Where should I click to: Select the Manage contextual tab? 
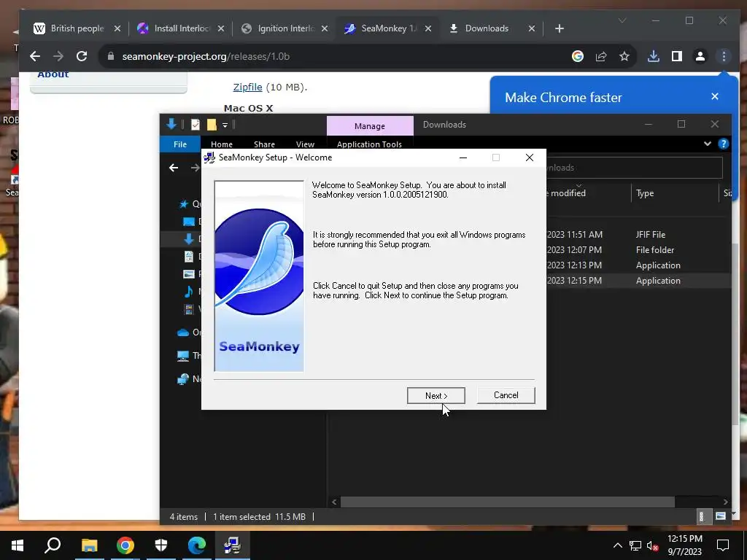[370, 125]
